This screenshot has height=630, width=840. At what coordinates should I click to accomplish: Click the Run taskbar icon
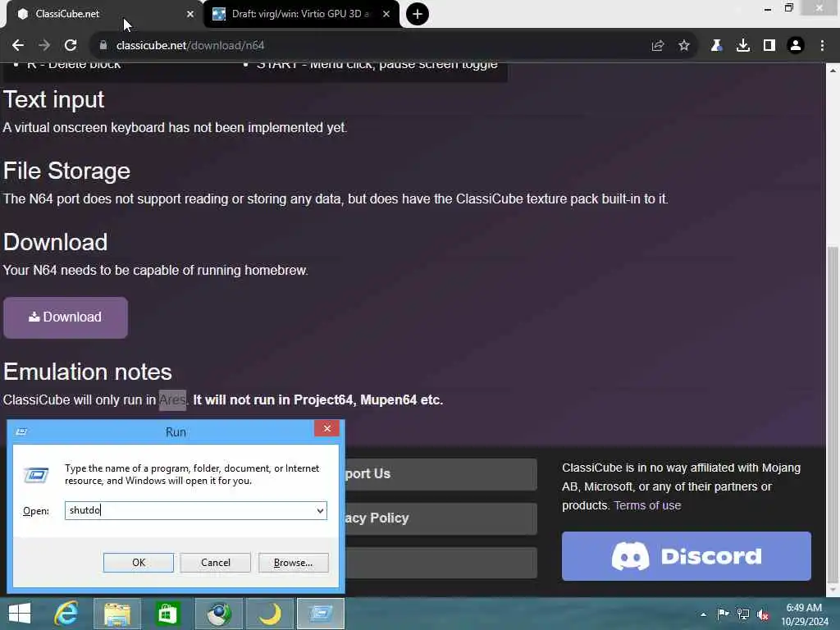click(x=321, y=614)
